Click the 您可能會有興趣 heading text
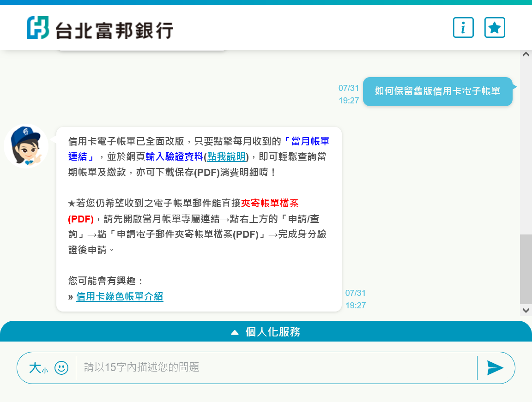 coord(106,281)
